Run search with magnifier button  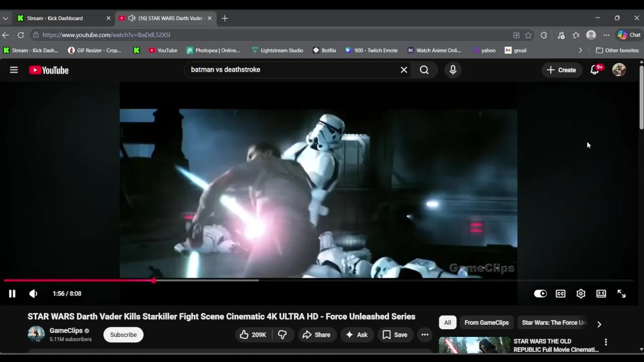click(424, 70)
